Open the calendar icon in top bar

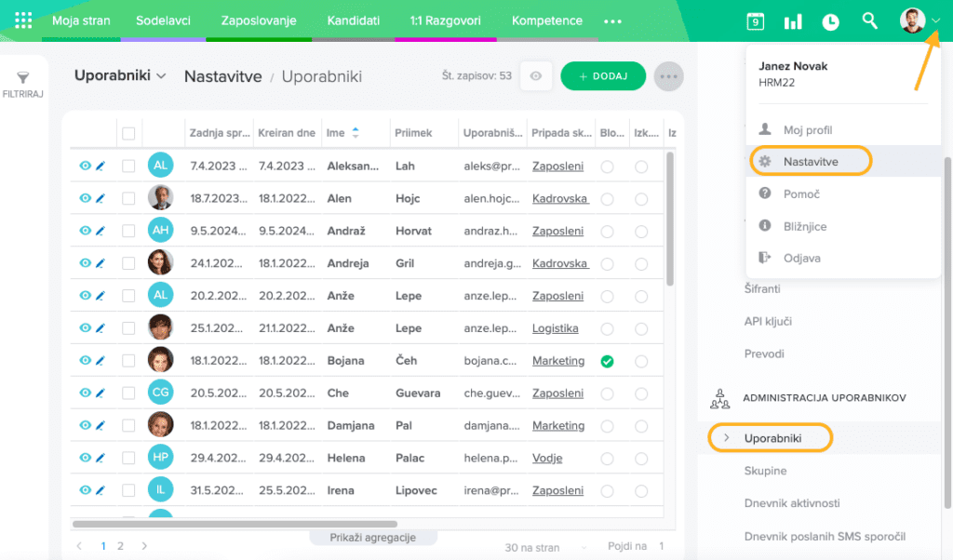tap(756, 21)
